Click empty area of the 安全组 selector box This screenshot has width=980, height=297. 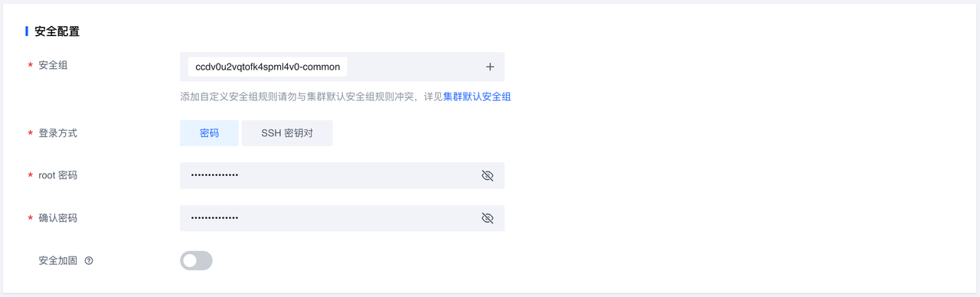pyautogui.click(x=413, y=67)
